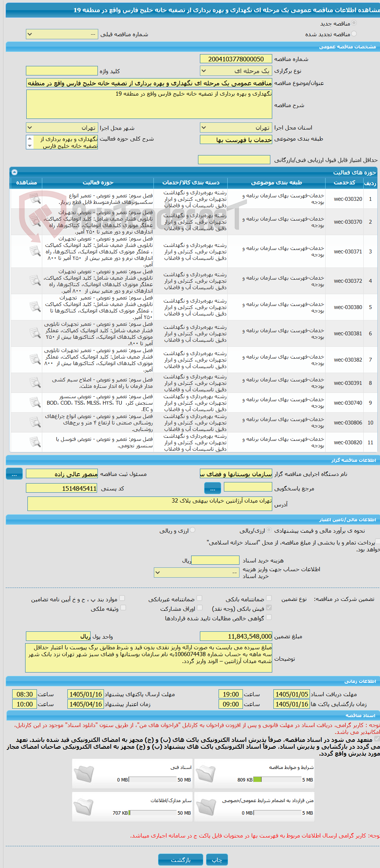Open view icon for row wec-030320
This screenshot has height=868, width=380.
tap(35, 199)
